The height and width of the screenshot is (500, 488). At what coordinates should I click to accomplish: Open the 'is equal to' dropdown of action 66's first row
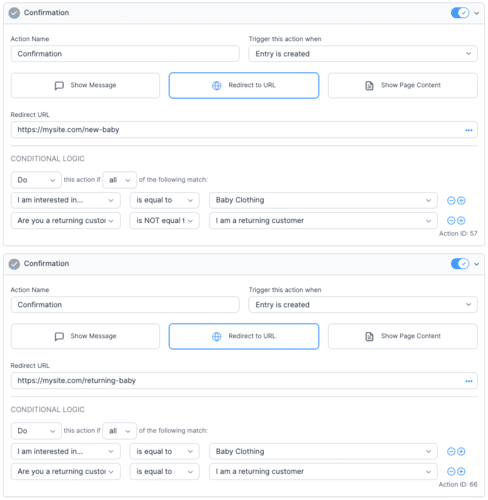pos(165,452)
